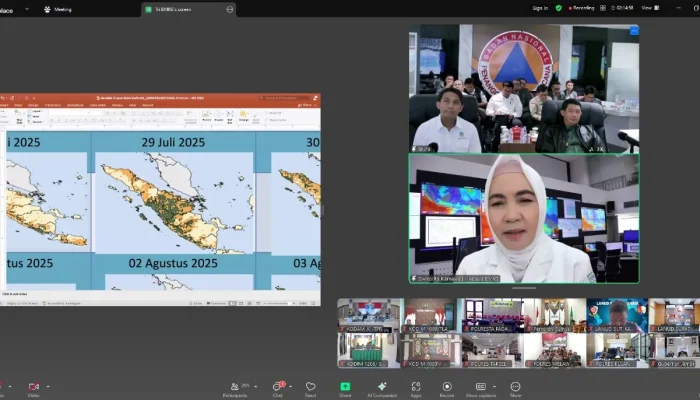
Task: Click the 29 Juli Sumatra hotspot map
Action: 175,203
